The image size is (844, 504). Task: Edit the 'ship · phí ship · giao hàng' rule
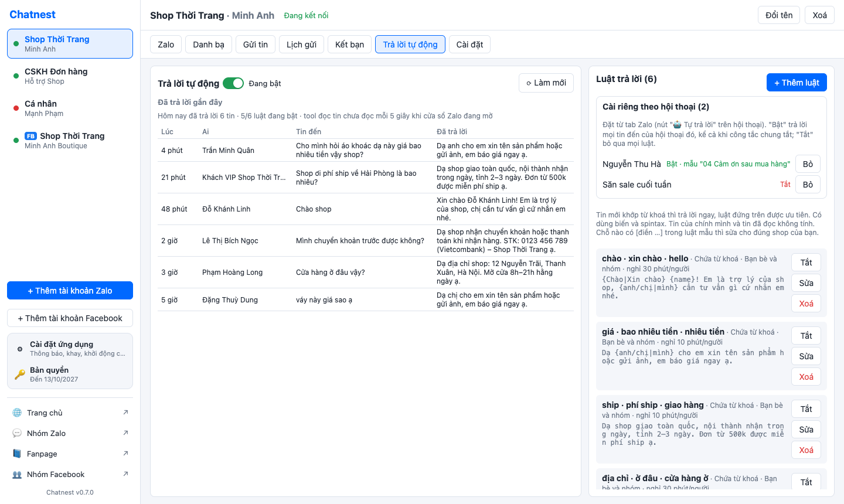(x=806, y=430)
